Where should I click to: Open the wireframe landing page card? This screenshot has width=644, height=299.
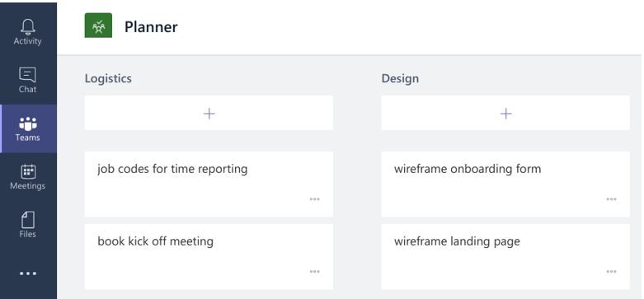point(505,256)
